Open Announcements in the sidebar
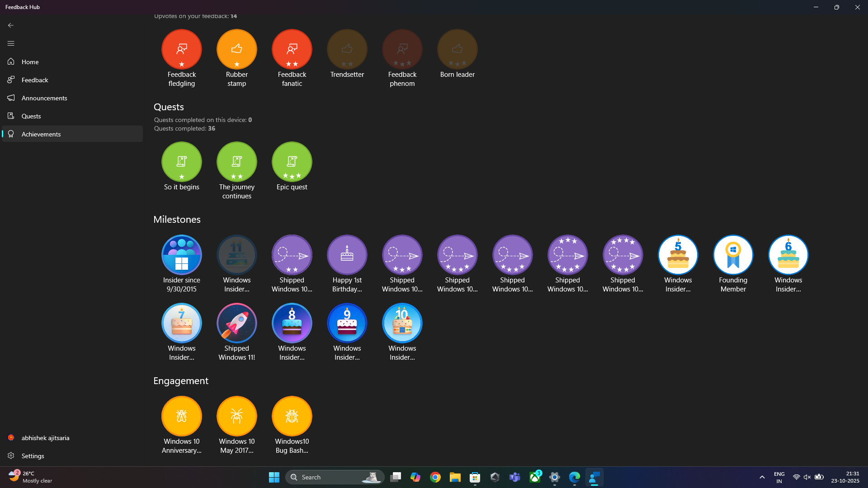 (x=72, y=98)
